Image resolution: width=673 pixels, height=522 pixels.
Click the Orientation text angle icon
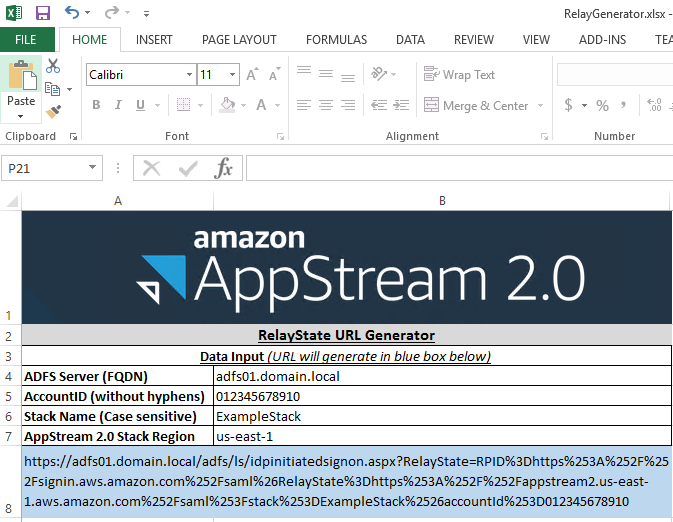coord(379,73)
